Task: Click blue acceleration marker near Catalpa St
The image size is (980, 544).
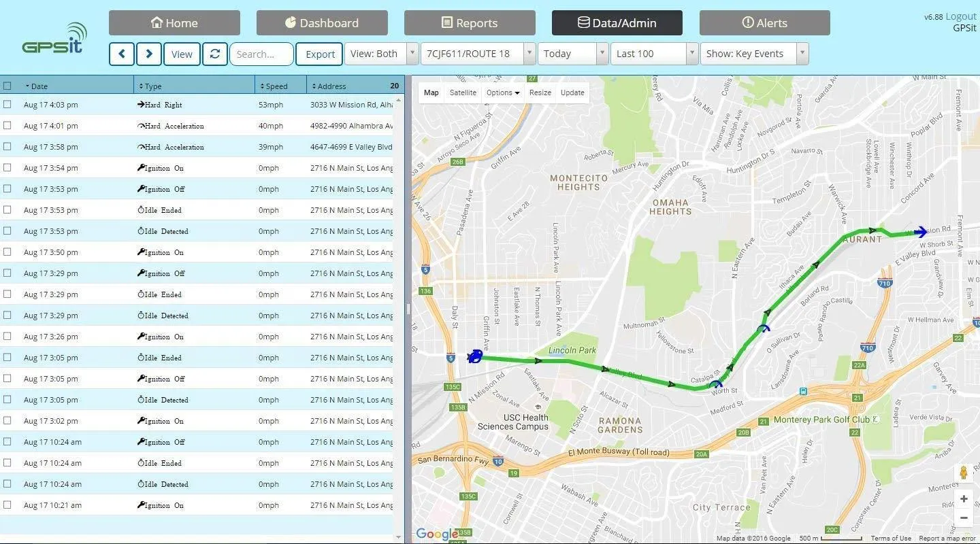Action: click(x=715, y=384)
